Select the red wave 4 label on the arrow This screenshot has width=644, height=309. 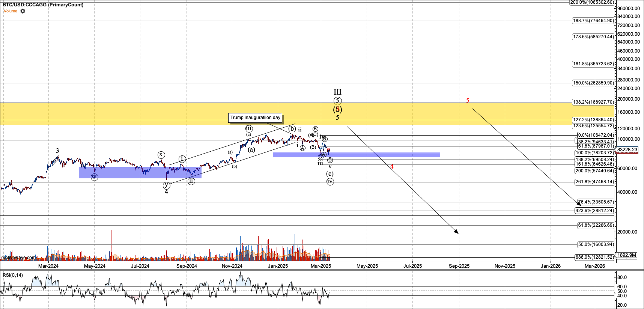tap(392, 166)
